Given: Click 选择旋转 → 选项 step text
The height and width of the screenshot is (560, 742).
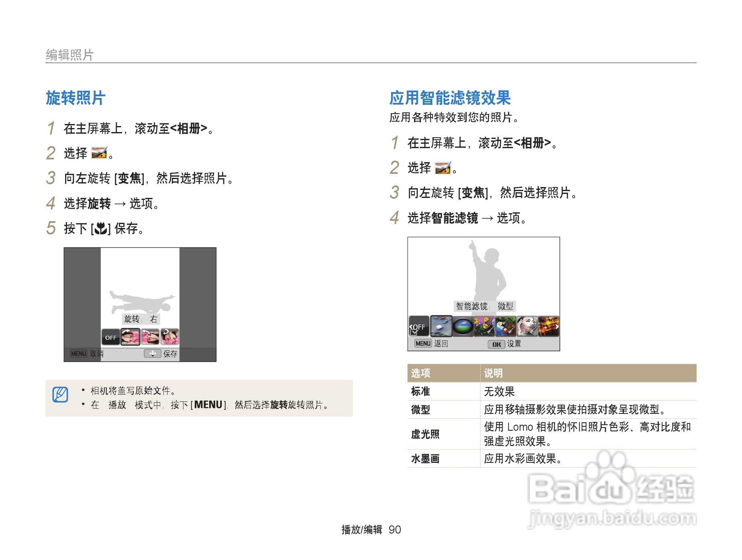Looking at the screenshot, I should click(112, 204).
